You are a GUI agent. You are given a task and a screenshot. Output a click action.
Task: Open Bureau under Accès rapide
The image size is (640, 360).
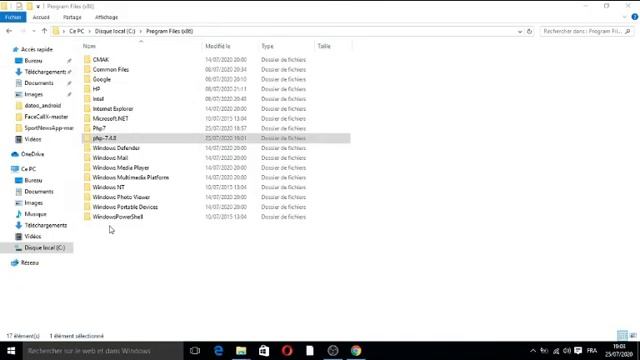[x=33, y=61]
